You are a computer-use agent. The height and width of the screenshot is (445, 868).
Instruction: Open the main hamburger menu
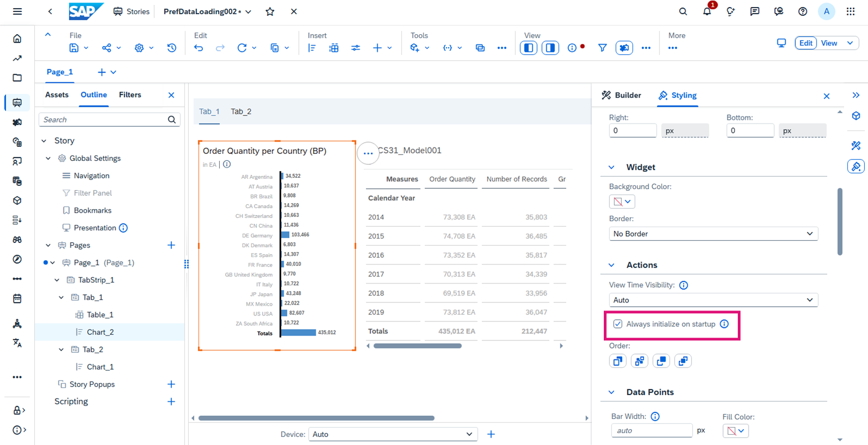[x=17, y=11]
